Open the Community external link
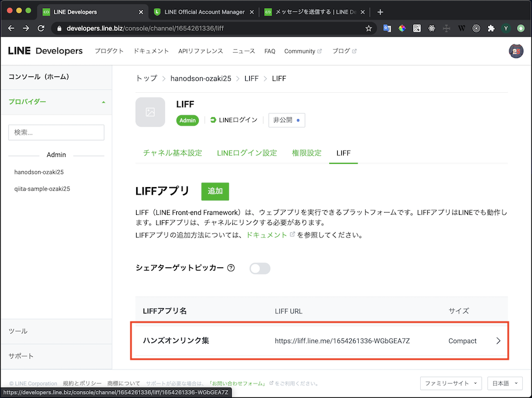 click(x=303, y=51)
